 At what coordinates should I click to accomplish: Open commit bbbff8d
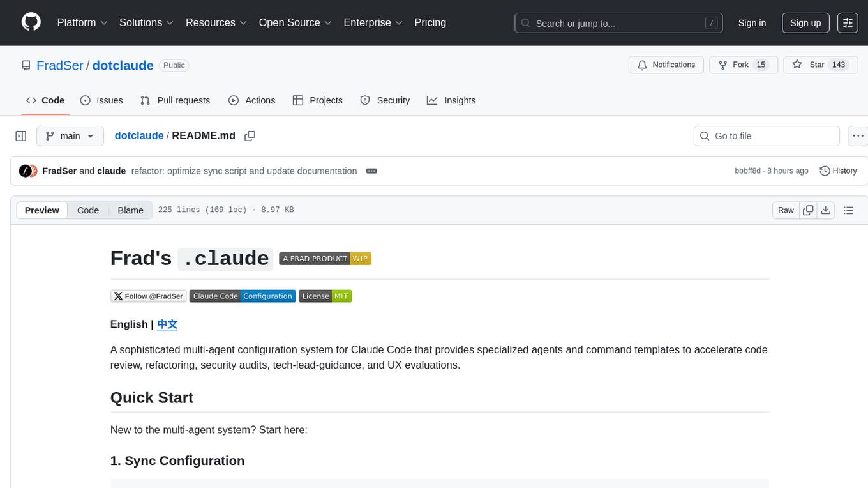(747, 171)
